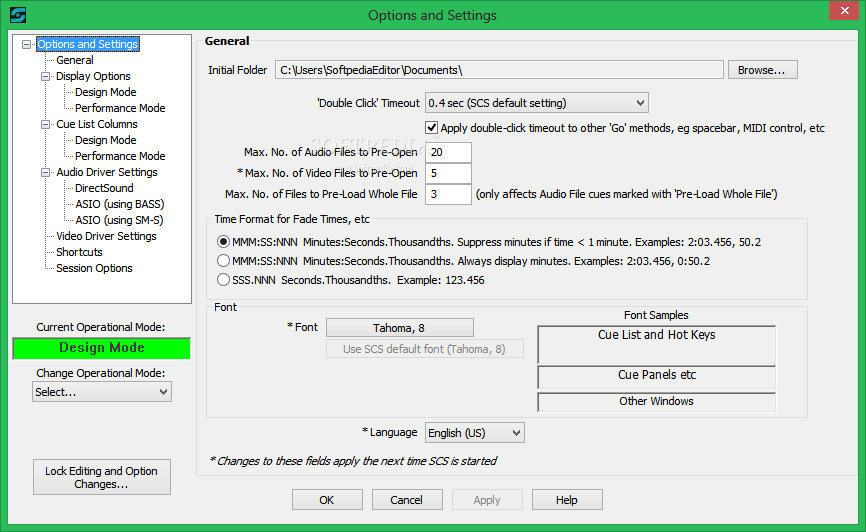
Task: Collapse the Cue List Columns tree node
Action: tap(45, 124)
